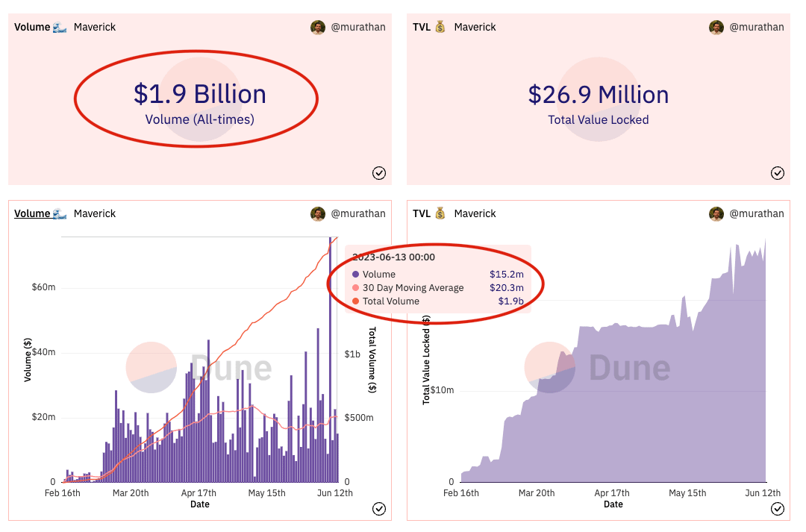Click murathan's avatar on the TVL area chart card
This screenshot has width=806, height=532.
pos(716,214)
